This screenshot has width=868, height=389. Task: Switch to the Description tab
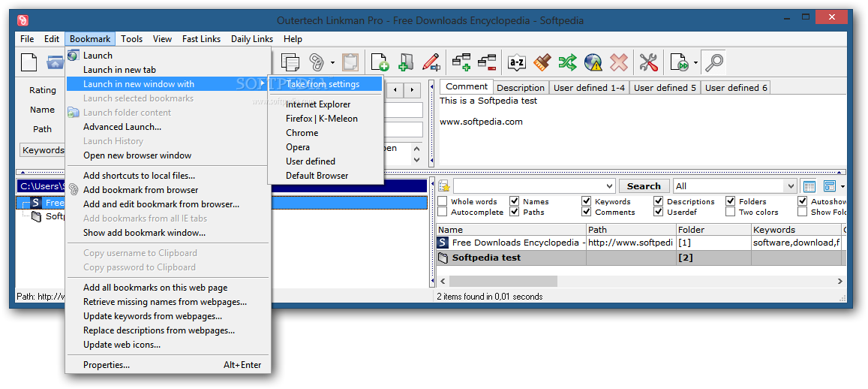521,88
